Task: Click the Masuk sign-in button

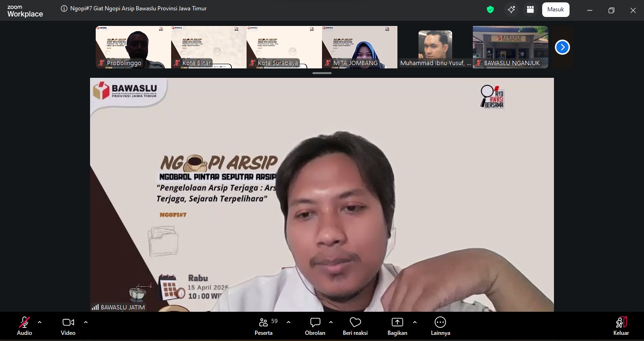Action: point(556,9)
